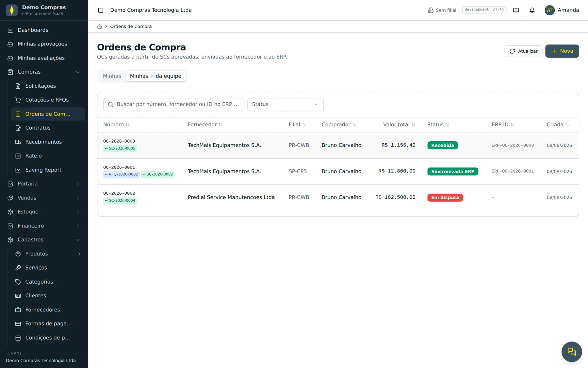
Task: Click the Clientes contact card icon
Action: click(x=18, y=296)
